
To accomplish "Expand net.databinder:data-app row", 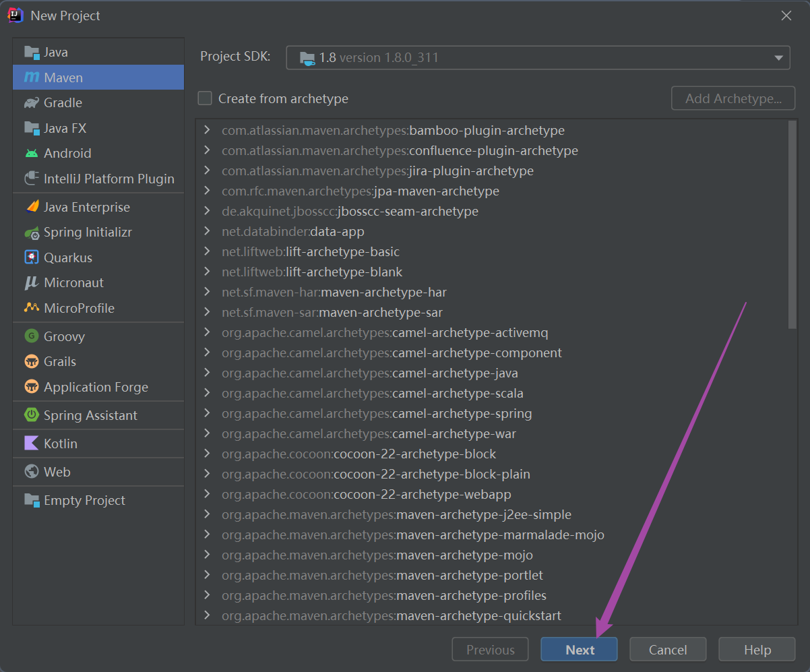I will tap(207, 231).
